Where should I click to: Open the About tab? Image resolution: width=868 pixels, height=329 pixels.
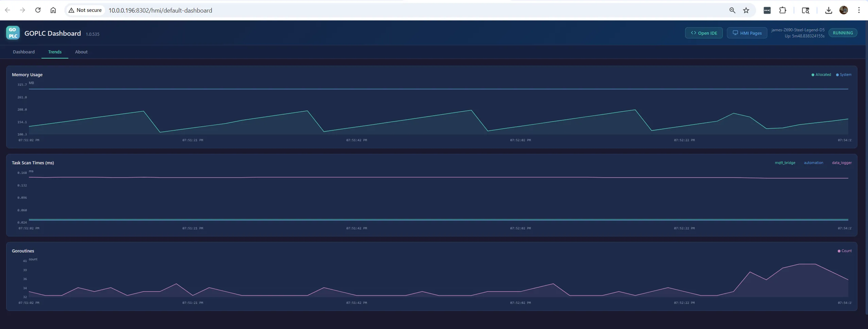(81, 52)
